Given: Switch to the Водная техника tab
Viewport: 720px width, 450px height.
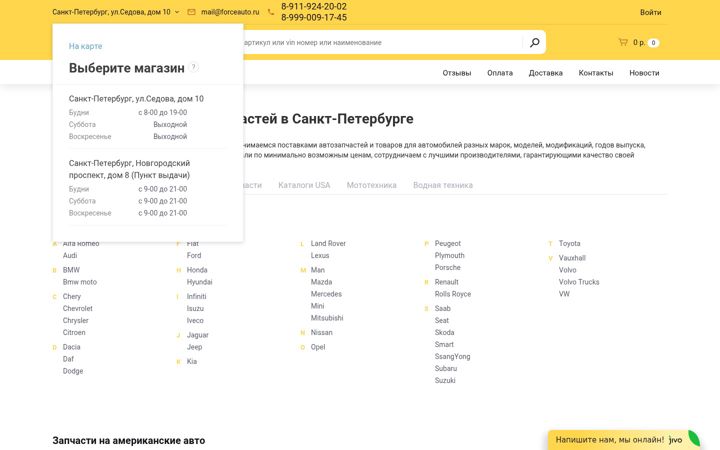Looking at the screenshot, I should 443,185.
